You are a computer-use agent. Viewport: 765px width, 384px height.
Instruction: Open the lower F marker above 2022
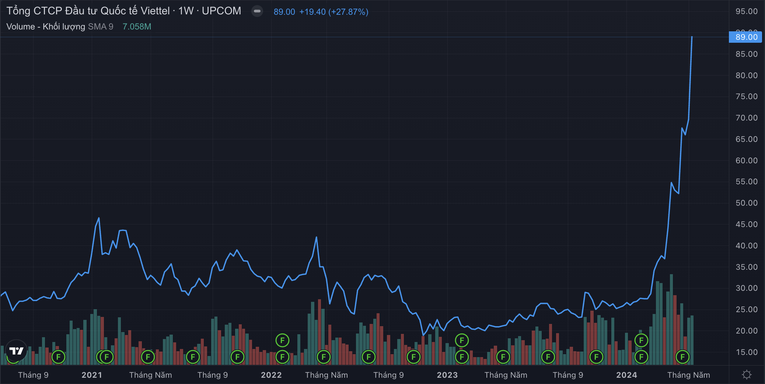pos(282,357)
